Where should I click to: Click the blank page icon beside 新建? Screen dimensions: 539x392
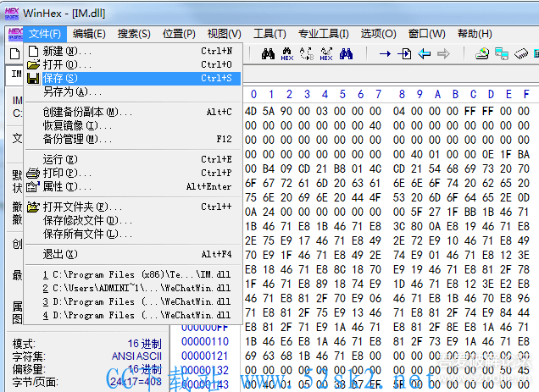tap(33, 51)
